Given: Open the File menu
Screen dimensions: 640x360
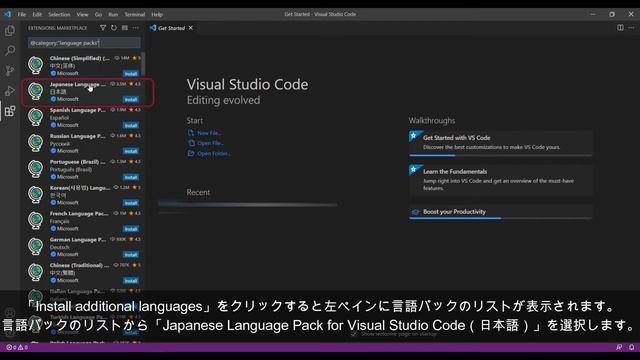Looking at the screenshot, I should click(22, 14).
